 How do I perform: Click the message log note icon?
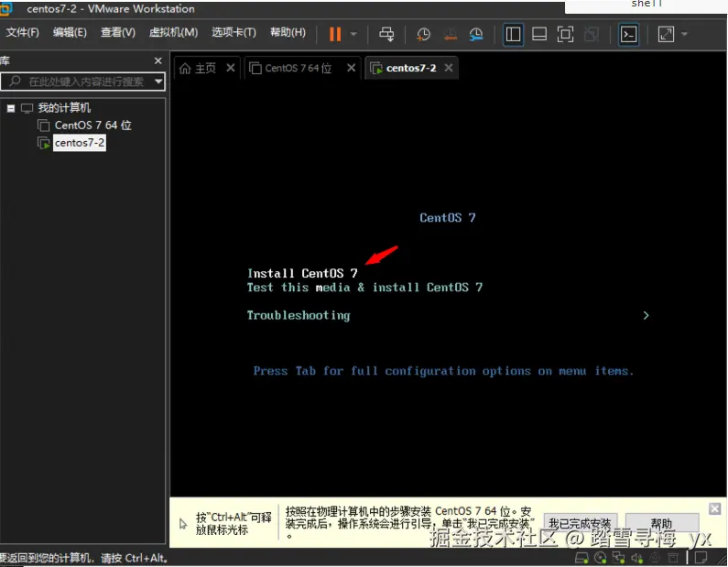(x=701, y=557)
